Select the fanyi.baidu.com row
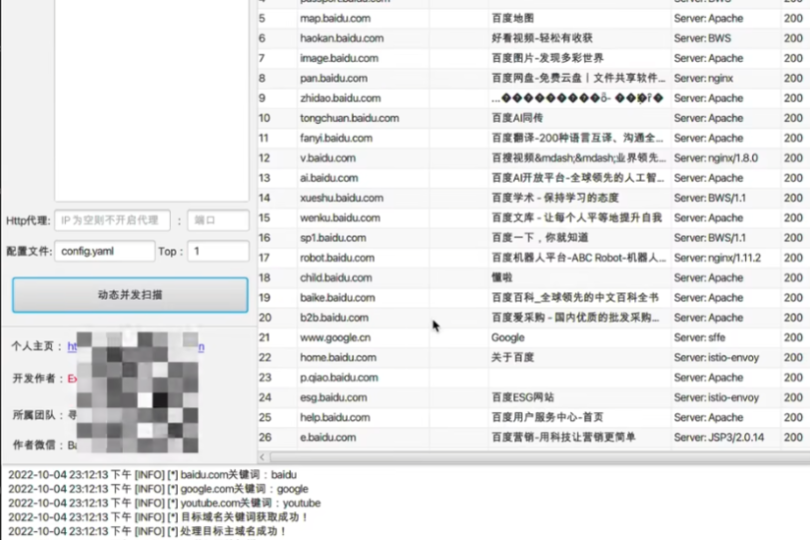This screenshot has height=540, width=810. [x=534, y=138]
